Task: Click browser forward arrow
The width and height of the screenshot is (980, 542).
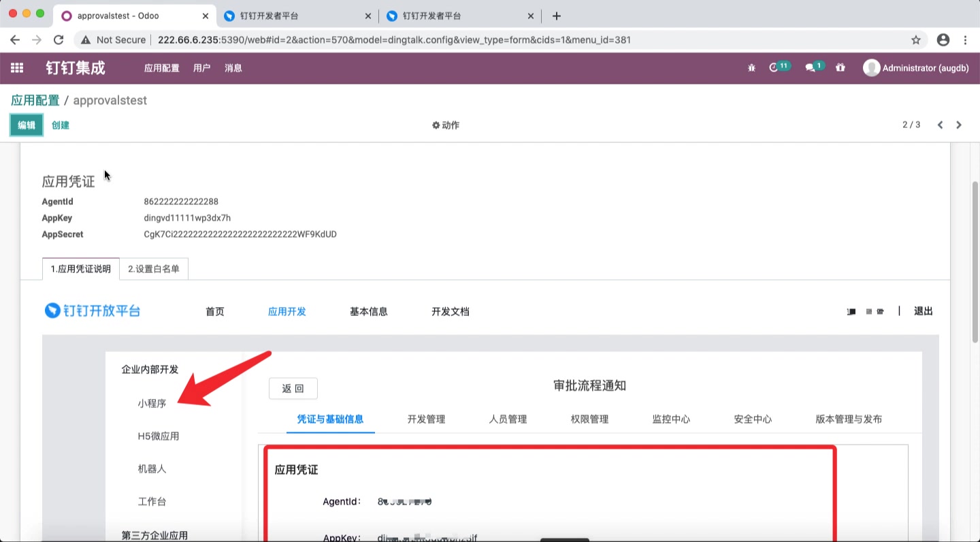Action: (x=37, y=40)
